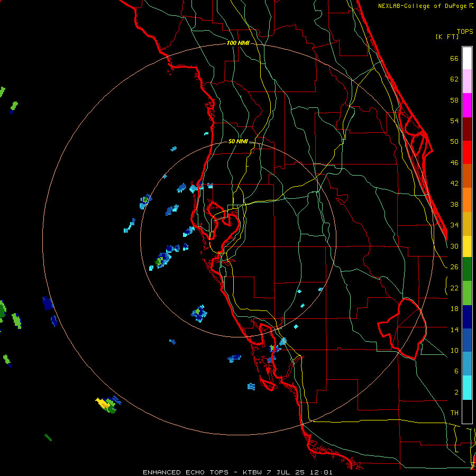Click the dark green legend swatch

coord(467,269)
